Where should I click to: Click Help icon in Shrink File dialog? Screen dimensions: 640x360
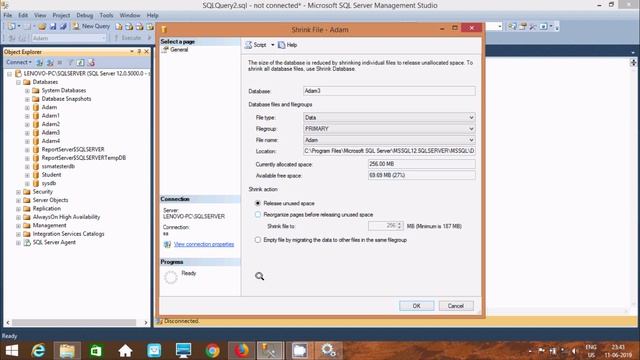282,45
